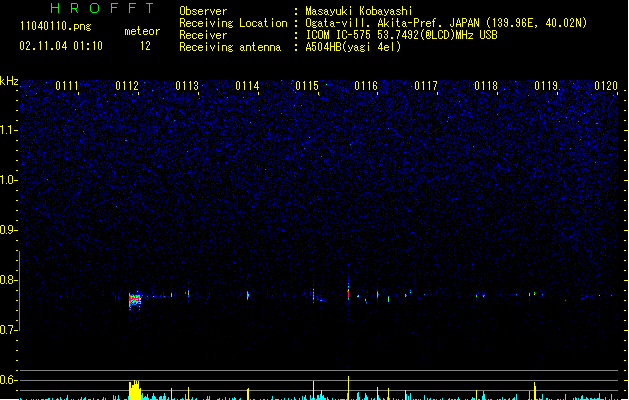Click time marker 0117
The image size is (629, 400).
426,86
